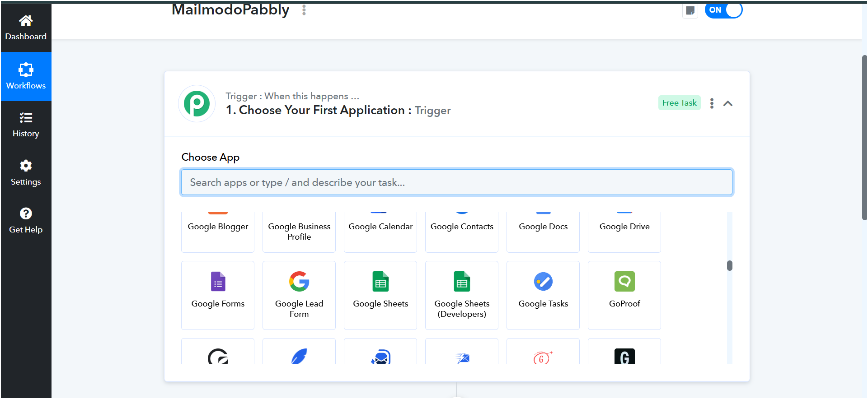Screen dimensions: 868x399
Task: Pick the Google Business Profile app card
Action: click(x=299, y=232)
